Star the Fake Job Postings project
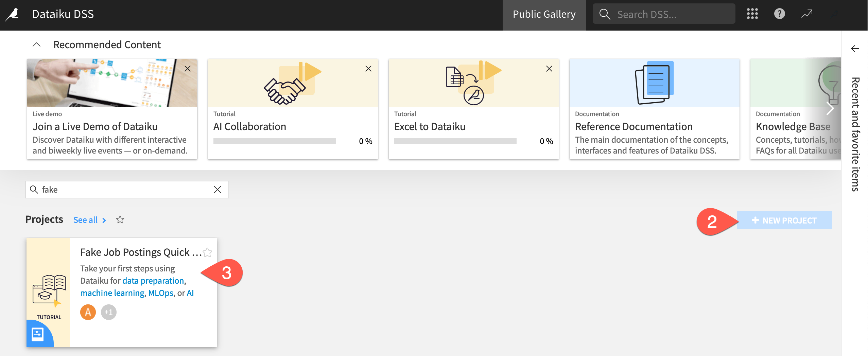This screenshot has height=356, width=868. coord(207,252)
